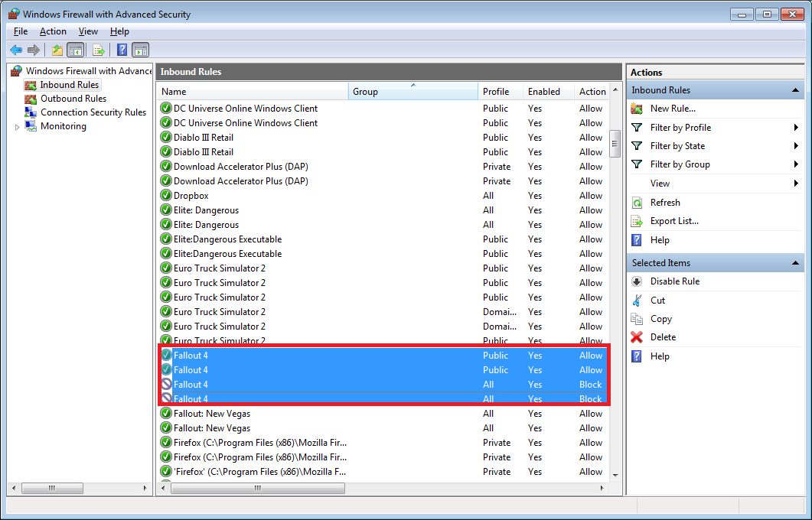
Task: Select Connection Security Rules in the tree
Action: (x=93, y=112)
